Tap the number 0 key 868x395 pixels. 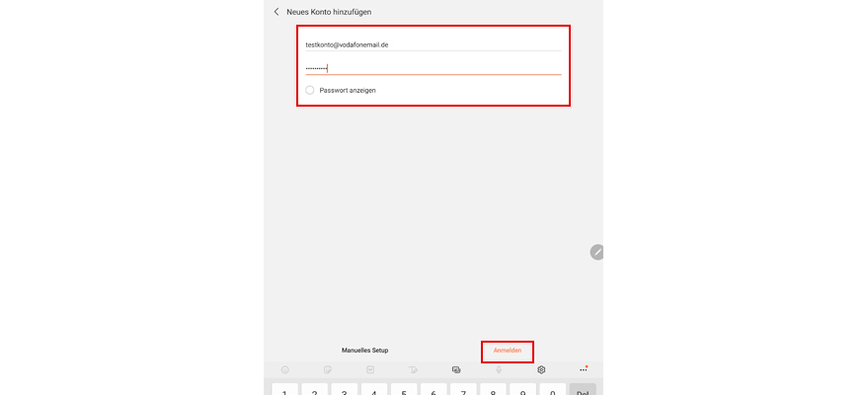(x=552, y=389)
